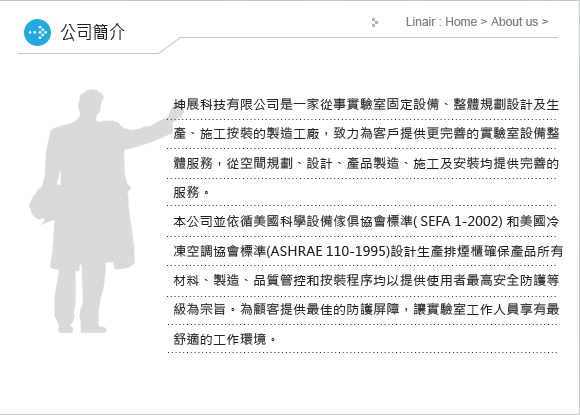Click the blue circular arrow icon
This screenshot has width=580, height=415.
(x=37, y=33)
